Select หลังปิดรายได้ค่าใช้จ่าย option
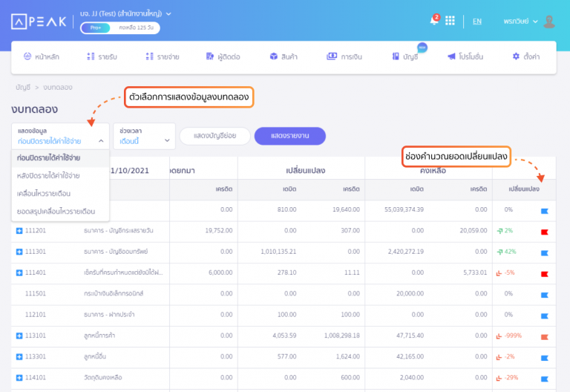This screenshot has height=392, width=570. pos(48,176)
